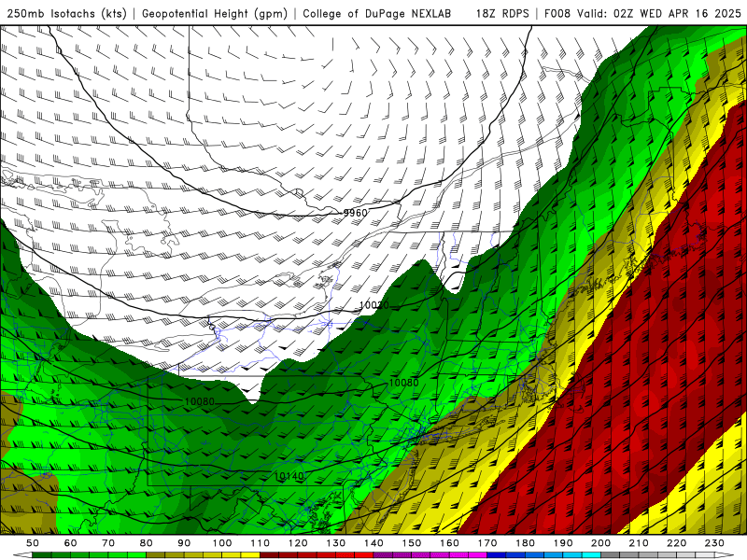Click the 220 value on the color scale

coord(677,543)
